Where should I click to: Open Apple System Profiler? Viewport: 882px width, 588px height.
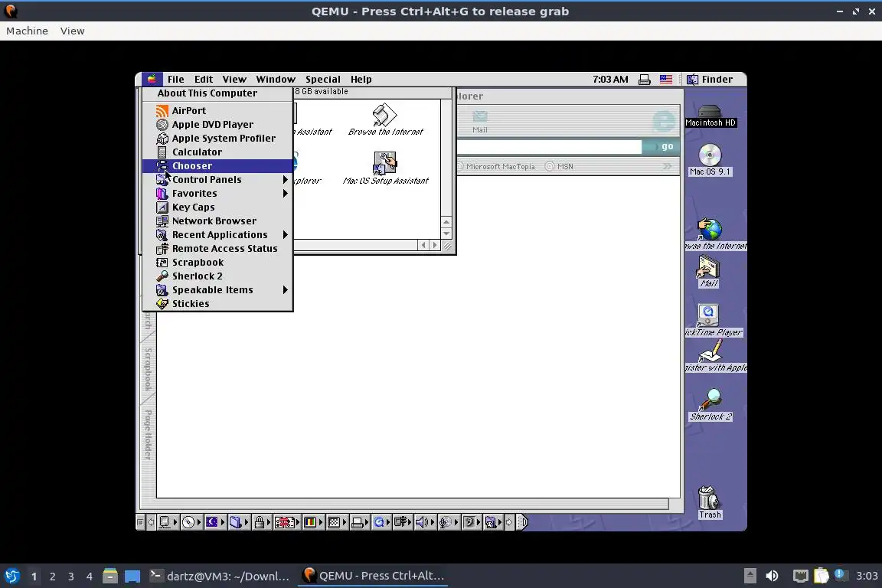pos(217,139)
